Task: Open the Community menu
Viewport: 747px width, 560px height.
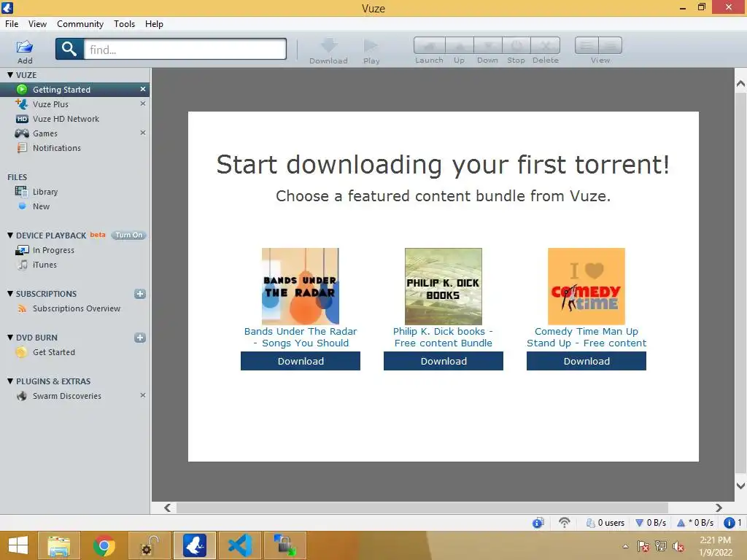Action: click(80, 24)
